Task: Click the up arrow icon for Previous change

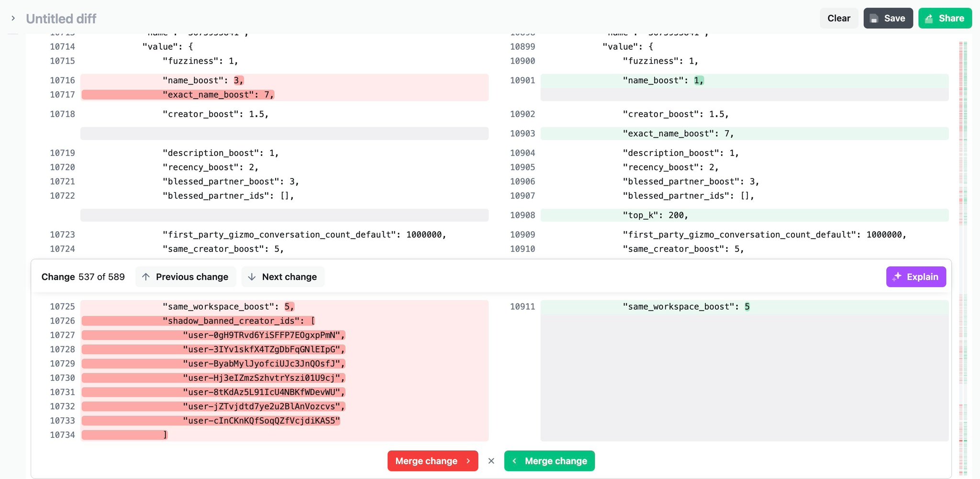Action: 146,277
